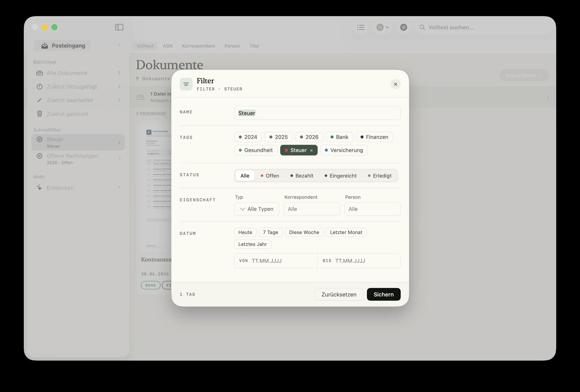Click Zurücksetzen to reset filter
580x392 pixels.
(339, 294)
